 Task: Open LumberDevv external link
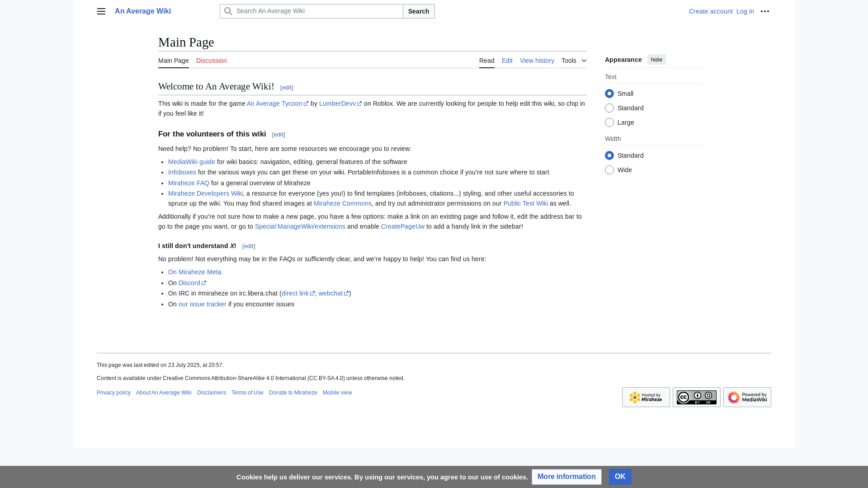340,103
